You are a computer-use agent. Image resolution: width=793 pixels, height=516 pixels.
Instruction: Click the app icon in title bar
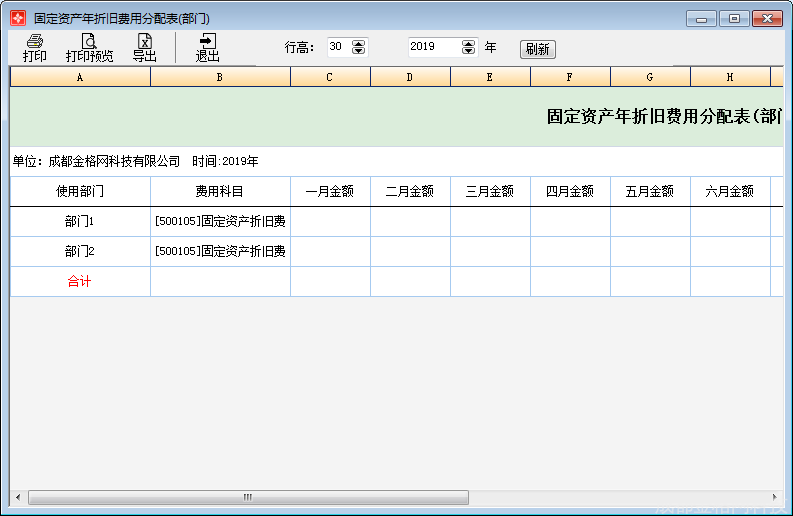[x=18, y=18]
